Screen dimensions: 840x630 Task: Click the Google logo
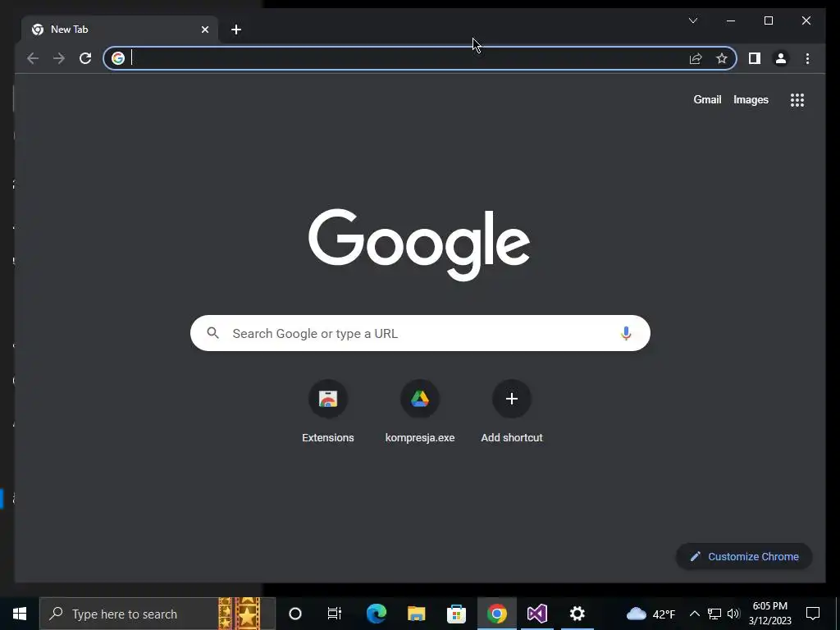[x=419, y=244]
